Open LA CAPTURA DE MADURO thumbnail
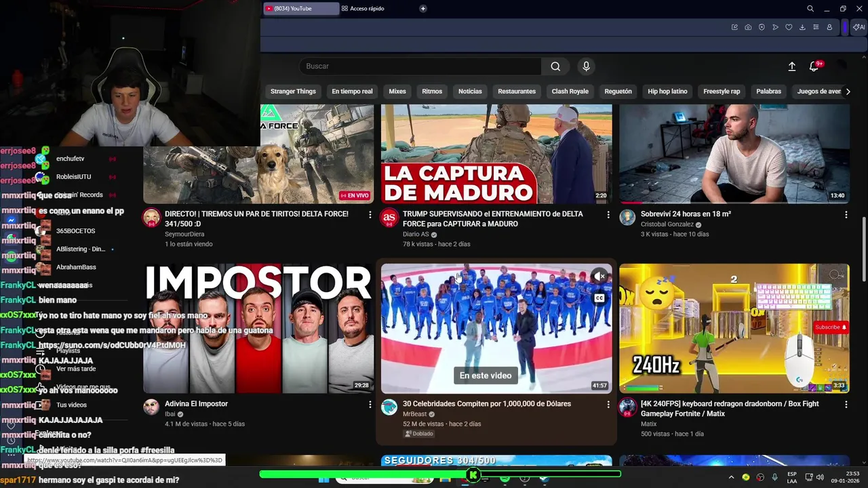This screenshot has width=868, height=488. tap(496, 154)
